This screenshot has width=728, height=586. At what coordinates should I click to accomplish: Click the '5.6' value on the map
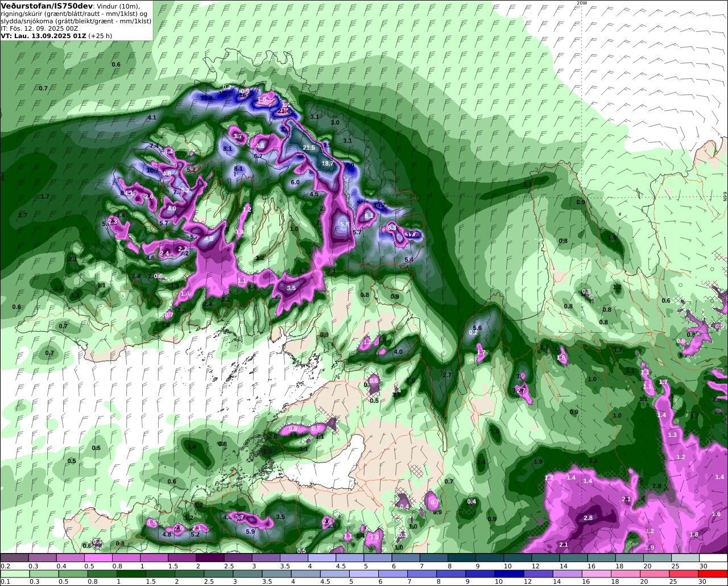coord(477,328)
